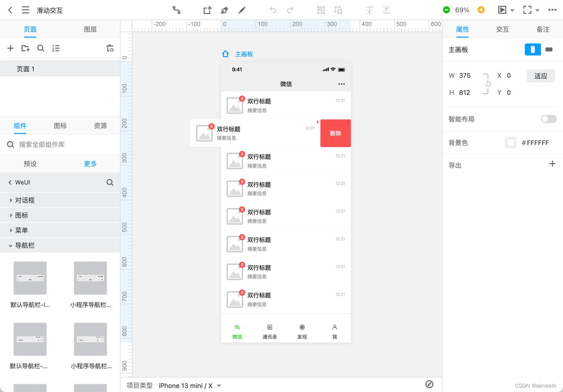The height and width of the screenshot is (392, 563).
Task: Click the new folder icon
Action: (26, 48)
